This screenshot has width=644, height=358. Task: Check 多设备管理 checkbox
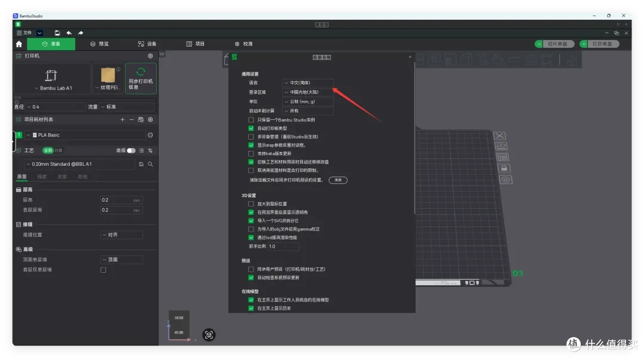point(251,137)
